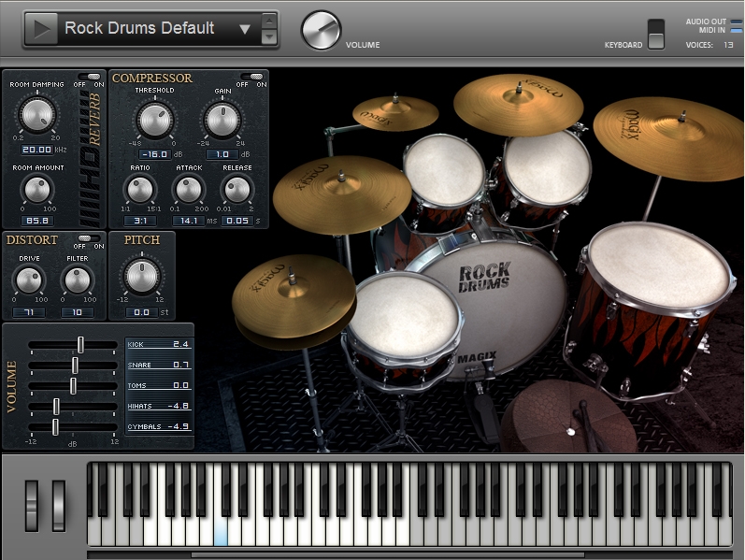Select the Filter 10 value field
This screenshot has width=745, height=560.
pos(77,312)
